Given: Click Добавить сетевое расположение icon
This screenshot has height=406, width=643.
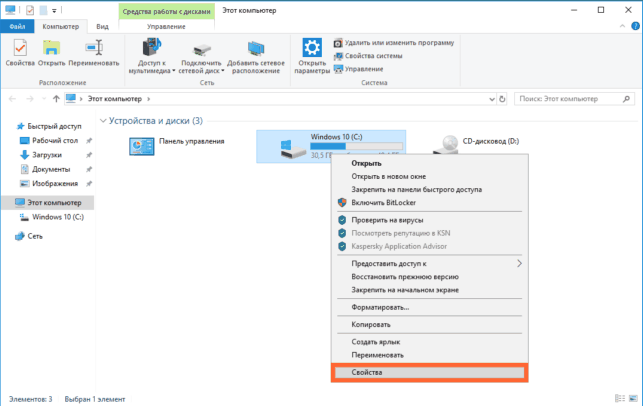Looking at the screenshot, I should pyautogui.click(x=256, y=56).
